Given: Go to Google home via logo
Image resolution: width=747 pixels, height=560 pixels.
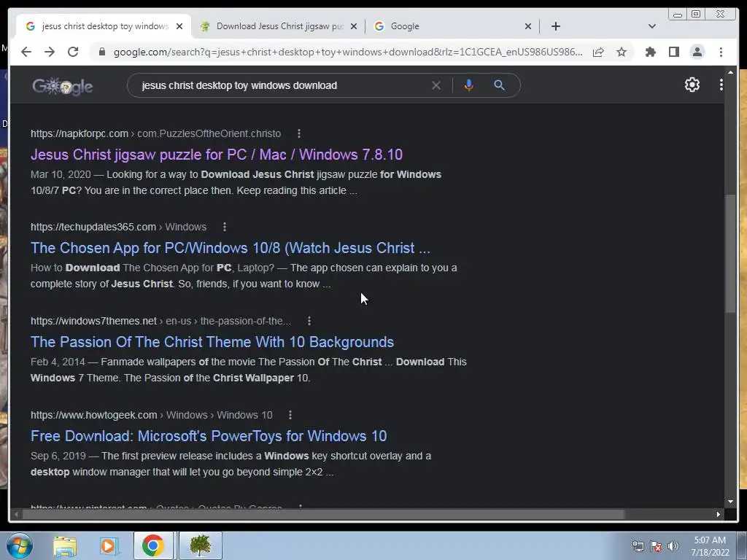Looking at the screenshot, I should [63, 86].
